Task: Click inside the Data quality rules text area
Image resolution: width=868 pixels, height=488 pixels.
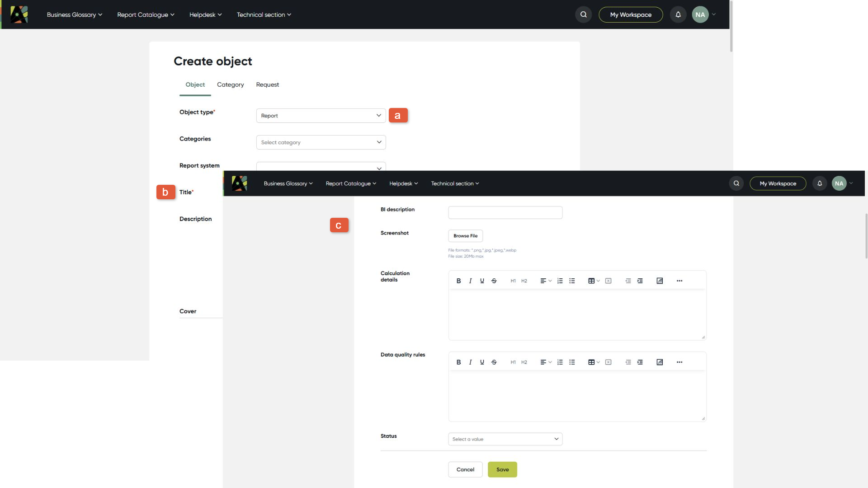Action: [577, 396]
